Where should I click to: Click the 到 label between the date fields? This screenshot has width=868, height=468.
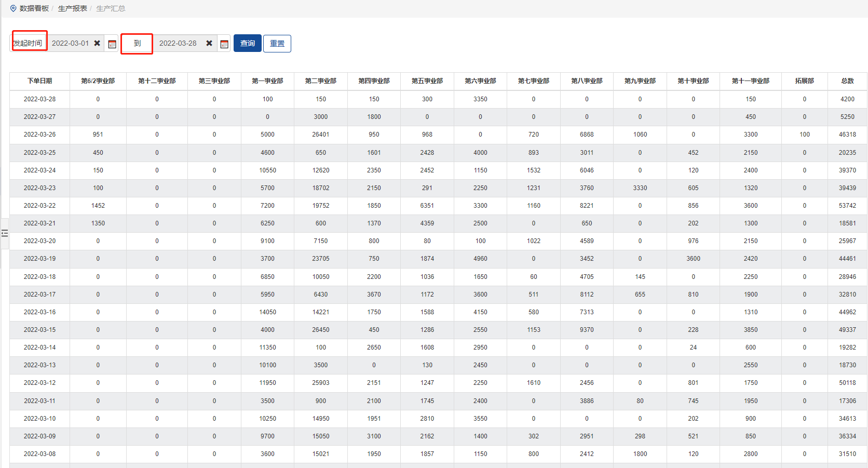(x=137, y=43)
